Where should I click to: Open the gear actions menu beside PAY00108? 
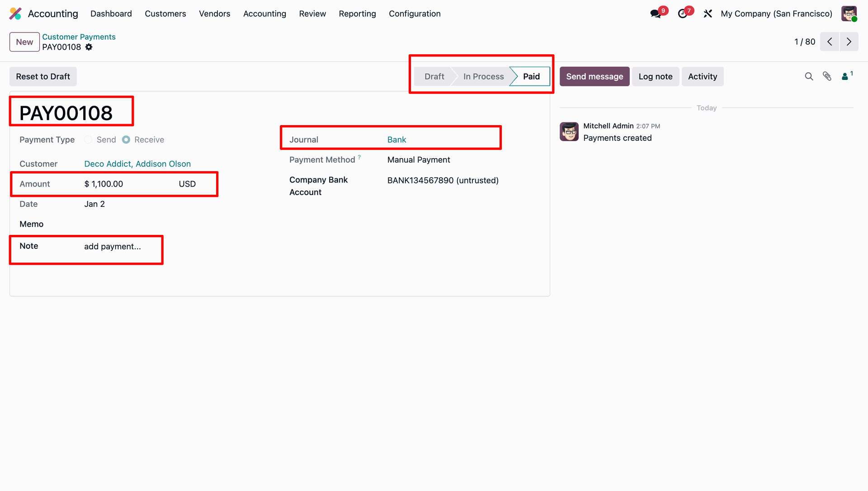click(89, 47)
